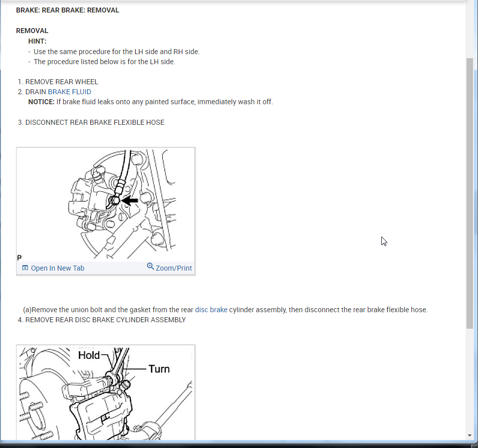Click the NOTICE text about brake fluid
This screenshot has height=448, width=478.
(x=151, y=102)
